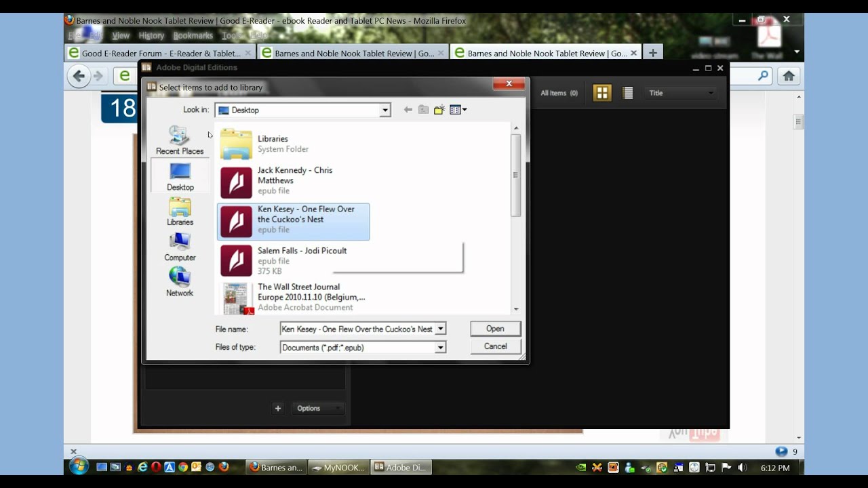Click the file list scroll up arrow

click(x=516, y=128)
